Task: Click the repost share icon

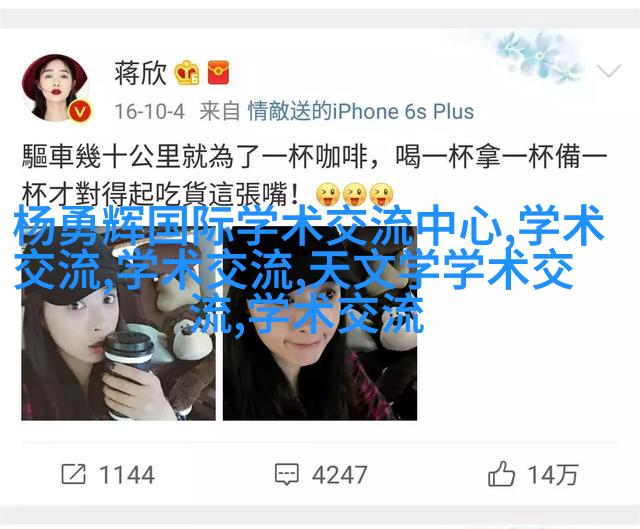Action: [x=74, y=474]
